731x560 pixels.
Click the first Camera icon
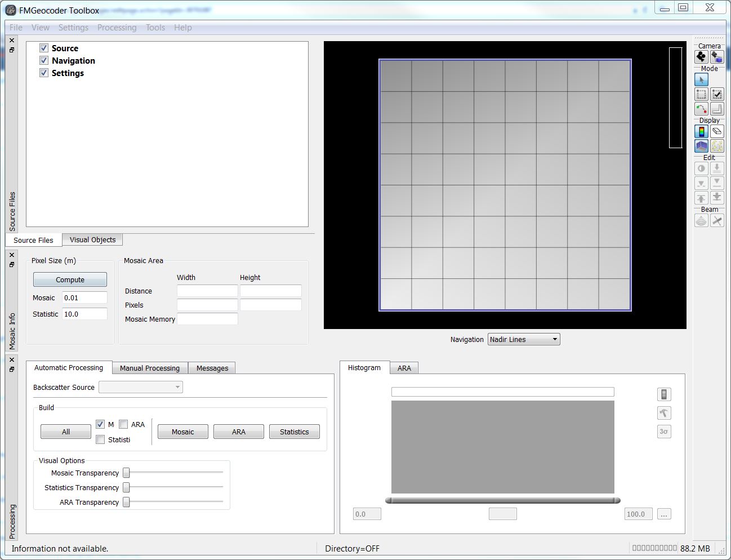point(701,57)
